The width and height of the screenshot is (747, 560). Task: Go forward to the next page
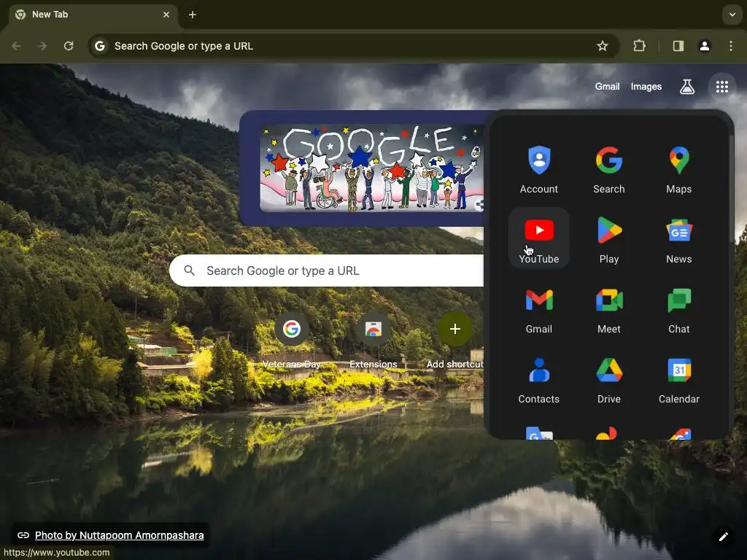point(42,46)
